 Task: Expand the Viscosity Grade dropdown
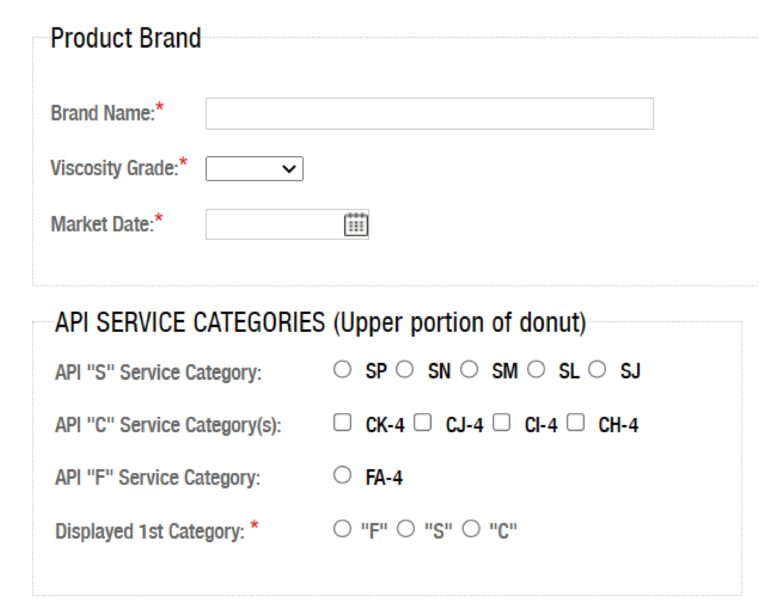point(254,168)
